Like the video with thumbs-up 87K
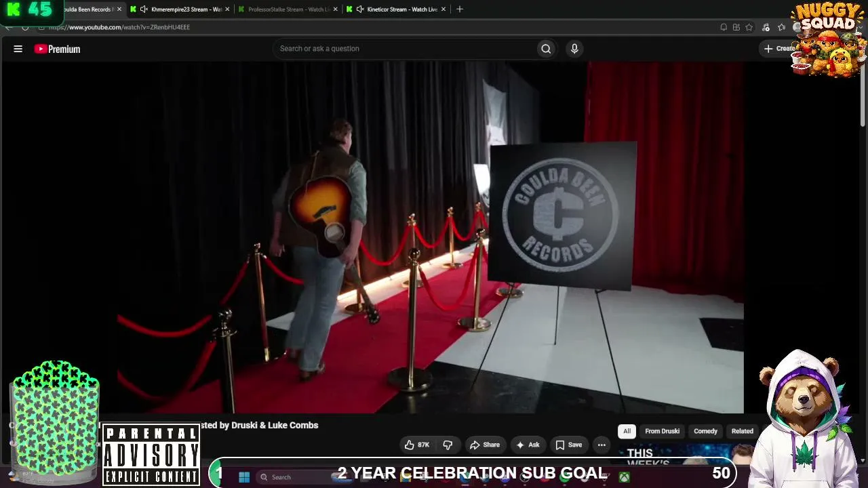The height and width of the screenshot is (488, 868). [x=417, y=445]
